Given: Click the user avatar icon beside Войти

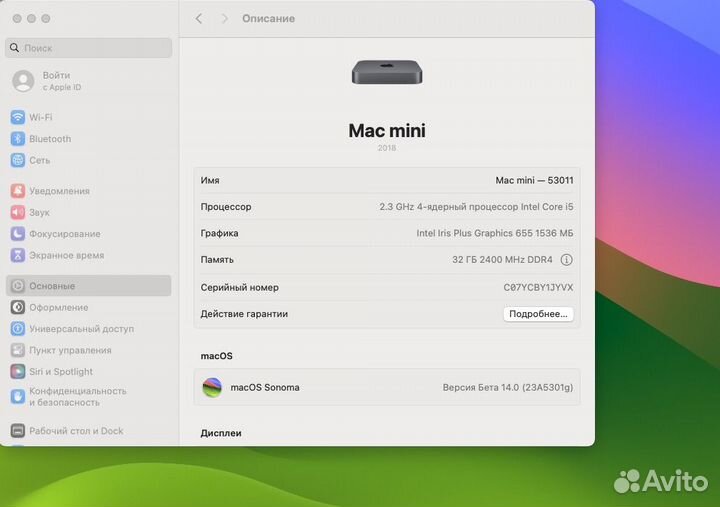Looking at the screenshot, I should pos(23,81).
